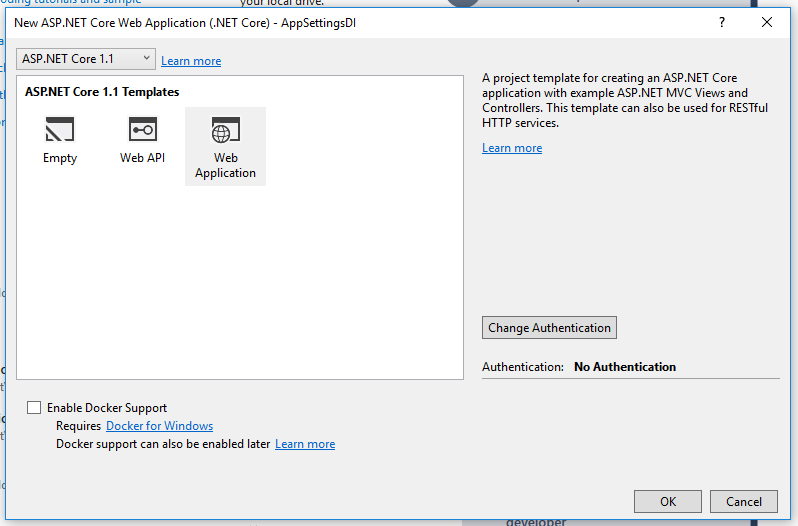This screenshot has width=798, height=526.
Task: Click the No Authentication status text
Action: (625, 367)
